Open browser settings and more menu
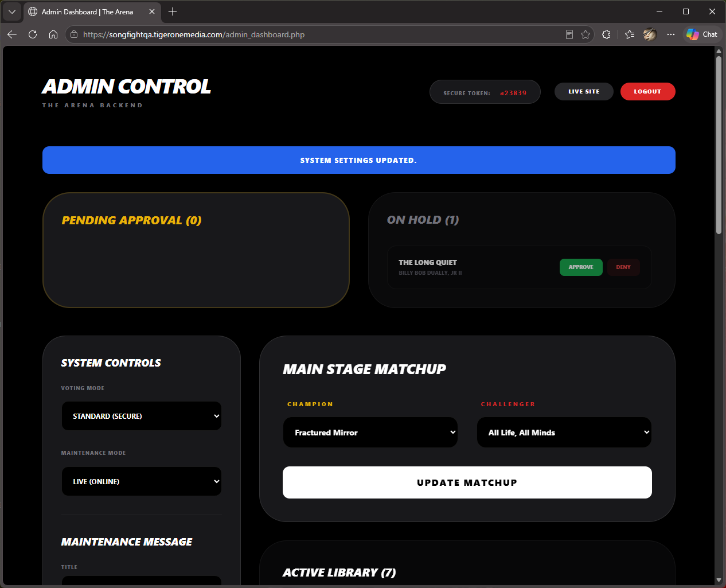Viewport: 726px width, 588px height. point(671,34)
